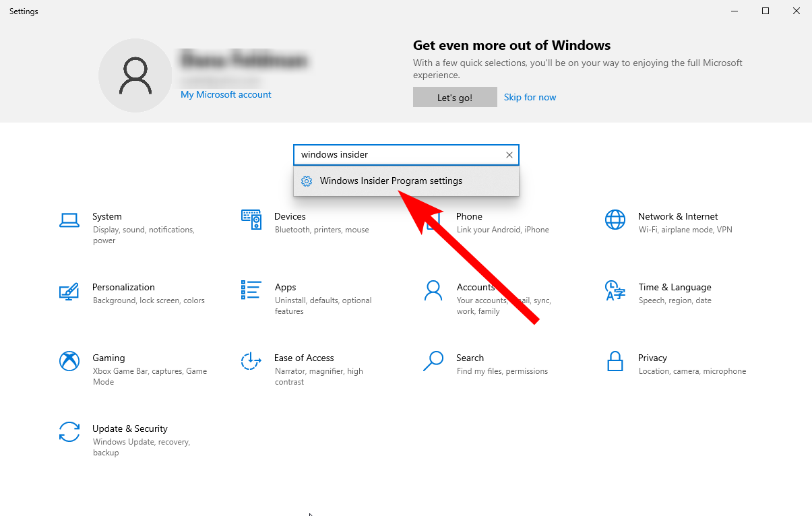The image size is (812, 516).
Task: Click the Devices category title
Action: 290,216
